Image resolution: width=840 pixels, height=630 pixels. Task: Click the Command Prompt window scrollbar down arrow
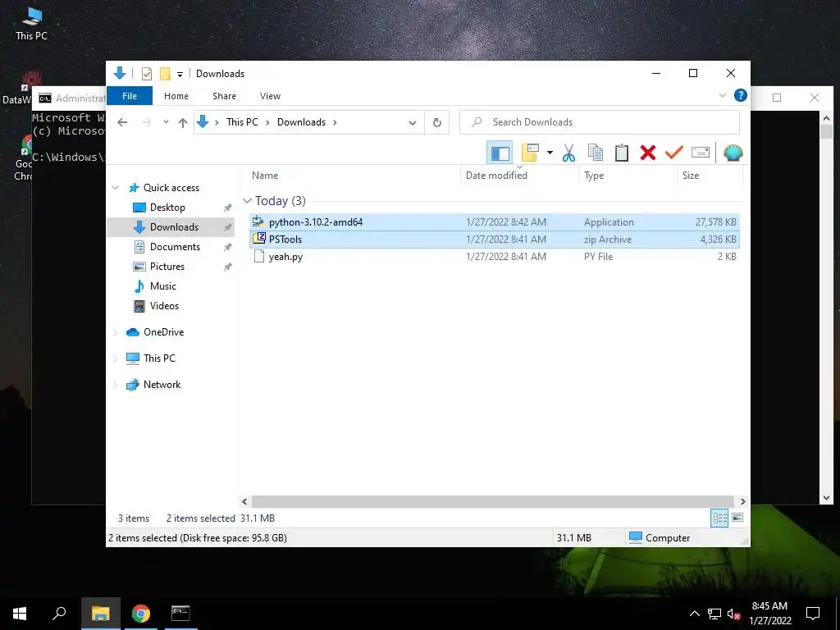(x=826, y=498)
